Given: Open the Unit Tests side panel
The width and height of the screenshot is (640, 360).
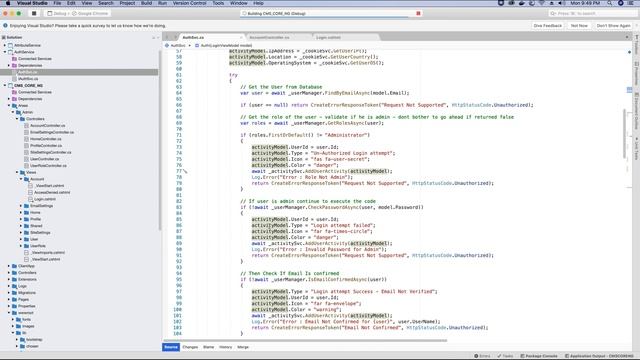Looking at the screenshot, I should (x=636, y=149).
